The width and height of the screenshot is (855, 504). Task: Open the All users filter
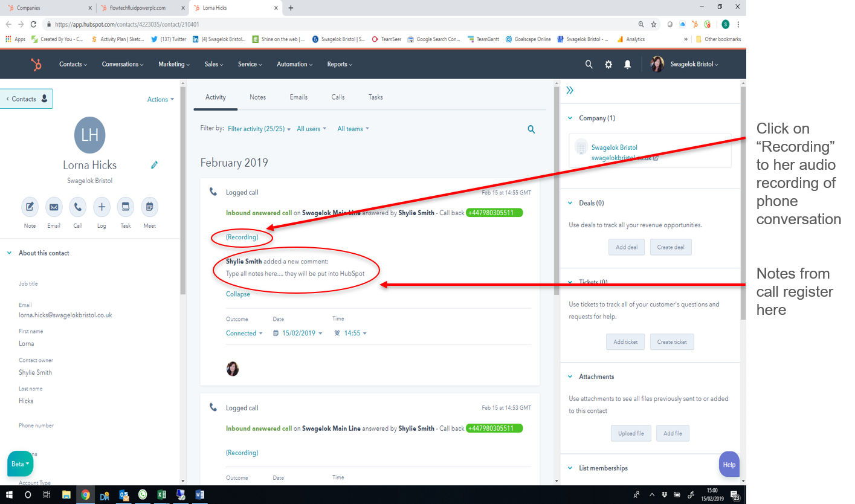312,129
